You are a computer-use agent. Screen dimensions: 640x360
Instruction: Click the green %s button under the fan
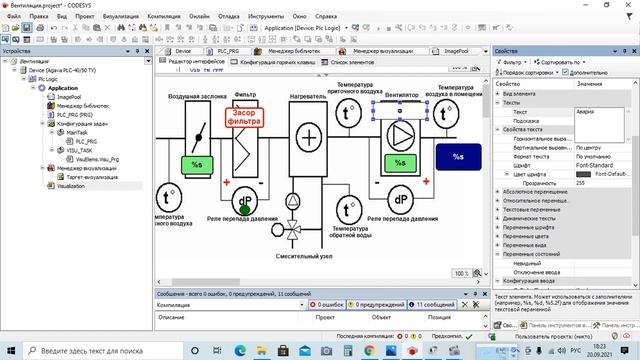(x=400, y=163)
